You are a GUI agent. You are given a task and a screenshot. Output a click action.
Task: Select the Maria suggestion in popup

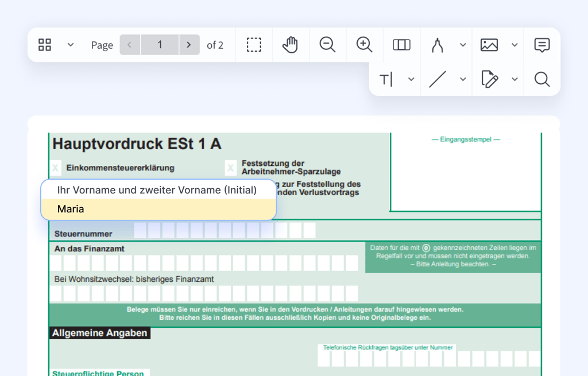point(158,209)
